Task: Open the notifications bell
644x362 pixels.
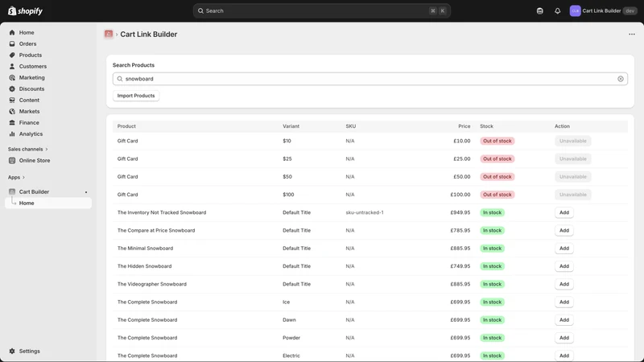Action: 557,11
